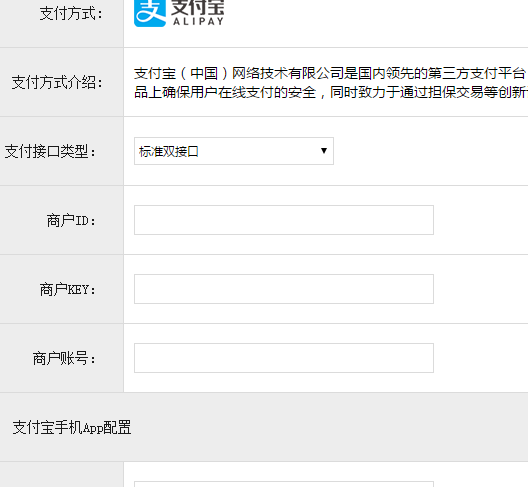Screen dimensions: 528x487
Task: Open the 支付接口类型 dropdown
Action: [x=234, y=151]
